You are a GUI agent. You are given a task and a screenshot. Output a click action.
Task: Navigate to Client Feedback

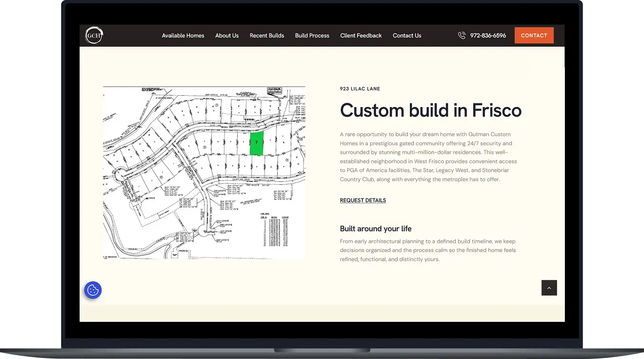pyautogui.click(x=361, y=36)
